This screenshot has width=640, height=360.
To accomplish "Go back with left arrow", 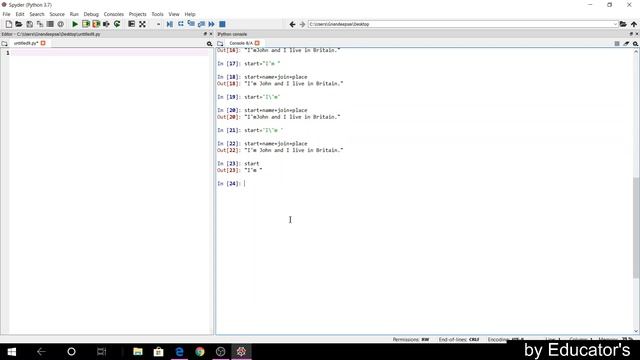I will 292,24.
